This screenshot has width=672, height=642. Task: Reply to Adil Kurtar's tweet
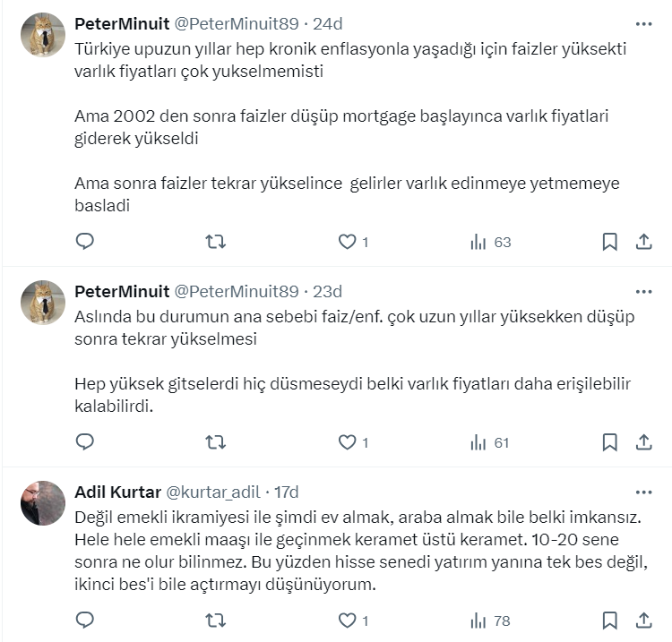[85, 620]
